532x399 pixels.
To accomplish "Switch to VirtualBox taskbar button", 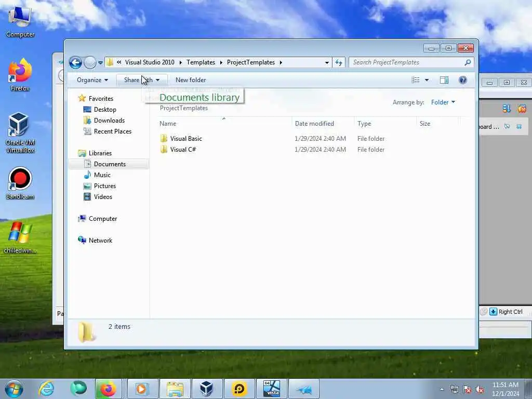I will (206, 389).
